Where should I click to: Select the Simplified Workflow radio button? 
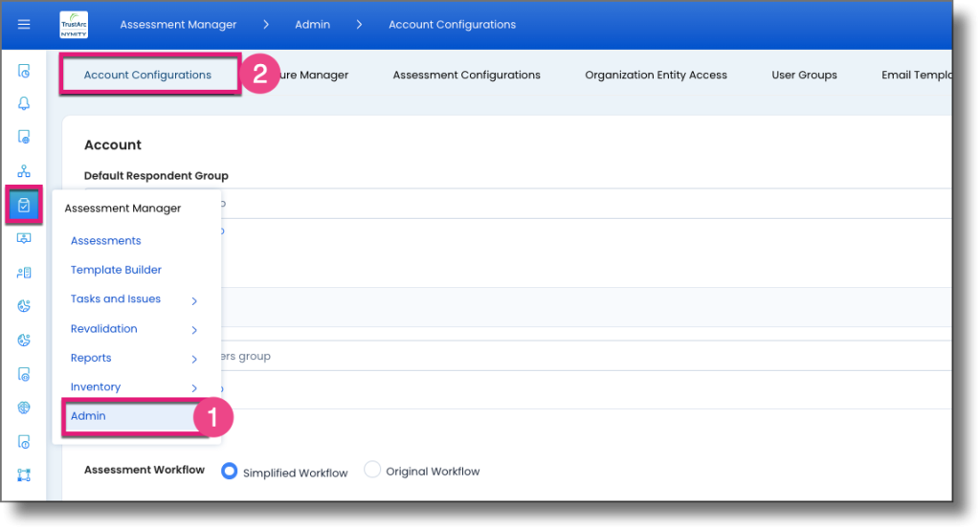pos(230,471)
